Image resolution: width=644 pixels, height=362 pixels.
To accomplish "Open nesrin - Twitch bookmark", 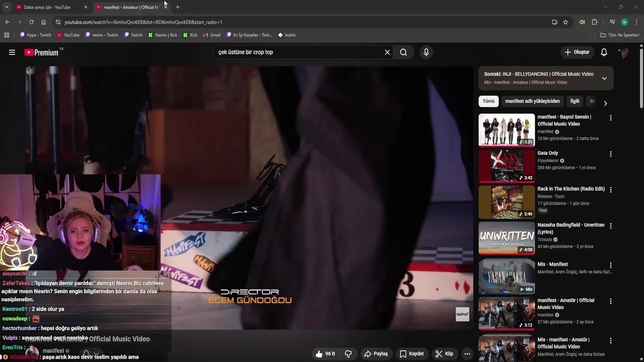I will click(102, 35).
